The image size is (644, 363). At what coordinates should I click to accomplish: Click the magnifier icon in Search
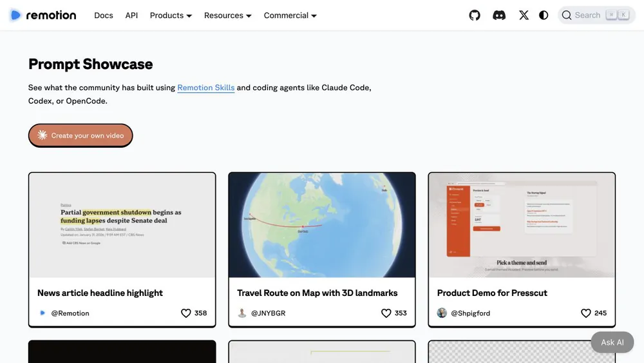pyautogui.click(x=566, y=15)
